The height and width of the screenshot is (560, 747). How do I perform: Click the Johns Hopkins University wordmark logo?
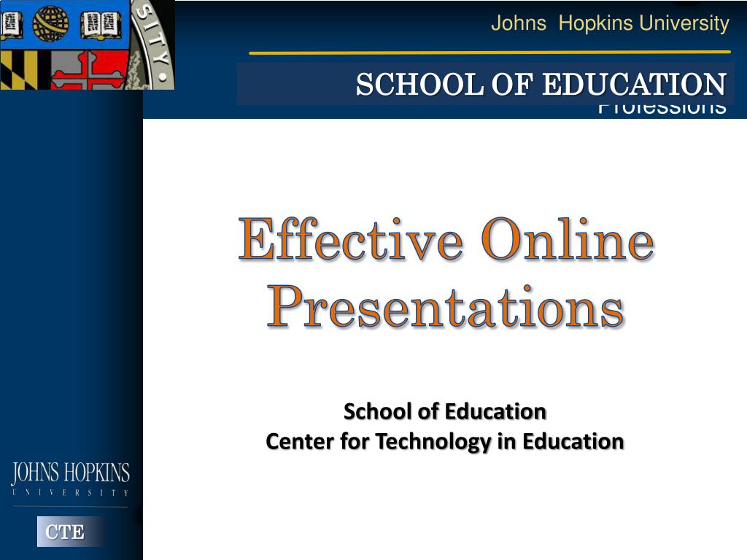pos(71,478)
